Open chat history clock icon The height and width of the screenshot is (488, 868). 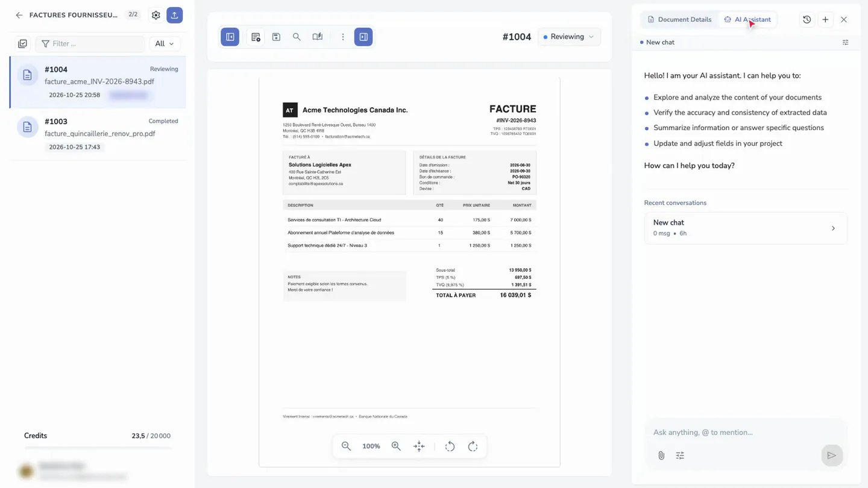click(x=807, y=19)
